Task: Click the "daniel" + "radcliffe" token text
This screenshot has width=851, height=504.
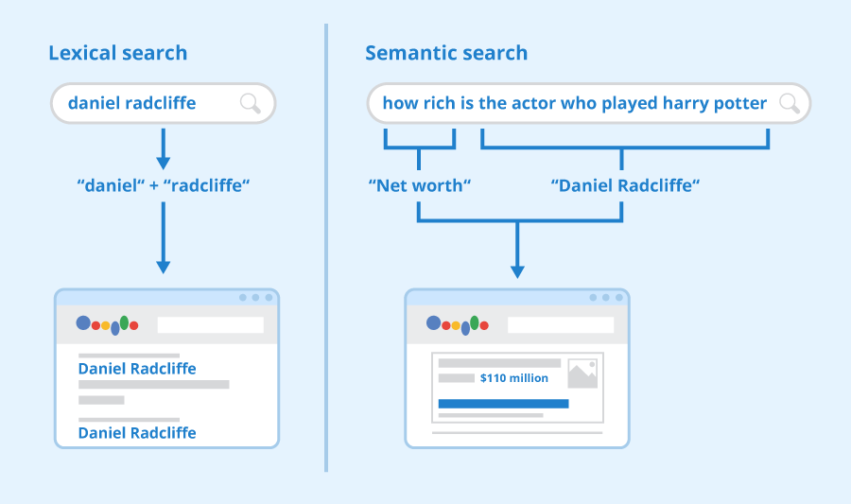Action: click(x=163, y=185)
